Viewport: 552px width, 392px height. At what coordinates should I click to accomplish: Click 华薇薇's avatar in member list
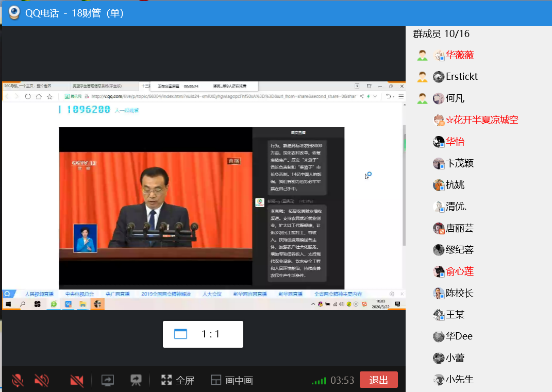tap(439, 55)
